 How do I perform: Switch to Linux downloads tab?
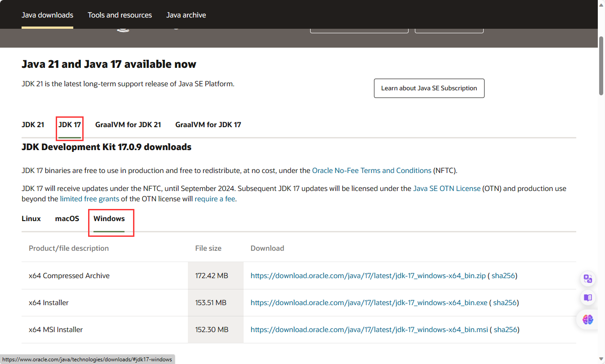pos(31,218)
